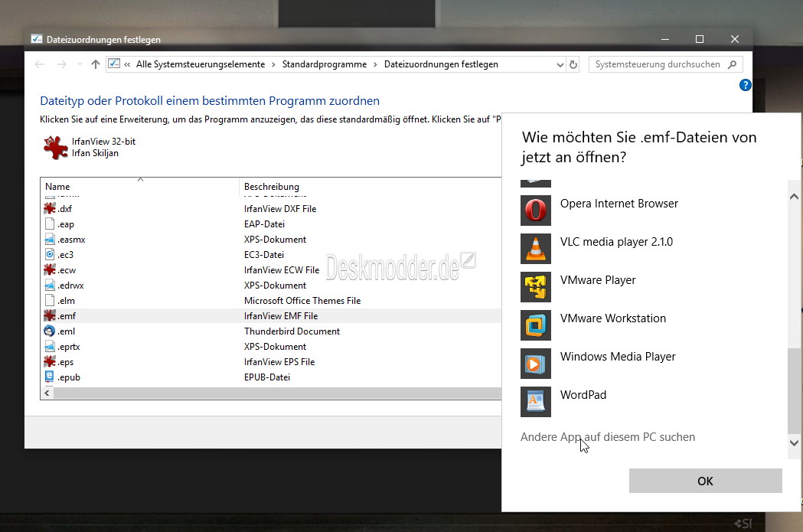Click the .emf IrfanView file icon
803x532 pixels.
click(50, 316)
